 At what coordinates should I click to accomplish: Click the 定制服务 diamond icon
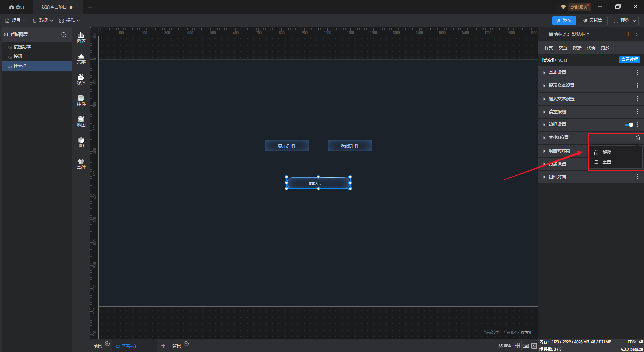(563, 7)
